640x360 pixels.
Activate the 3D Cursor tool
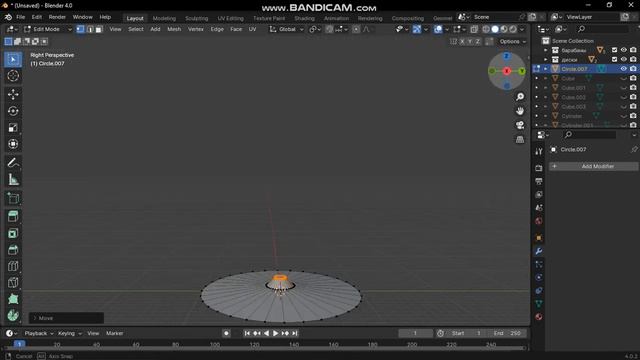click(x=13, y=76)
